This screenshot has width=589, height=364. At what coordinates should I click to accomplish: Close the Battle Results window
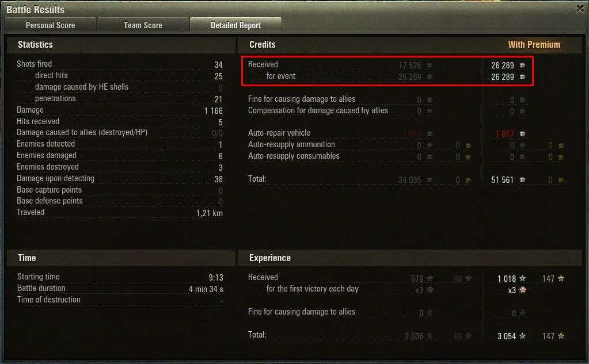tap(580, 8)
